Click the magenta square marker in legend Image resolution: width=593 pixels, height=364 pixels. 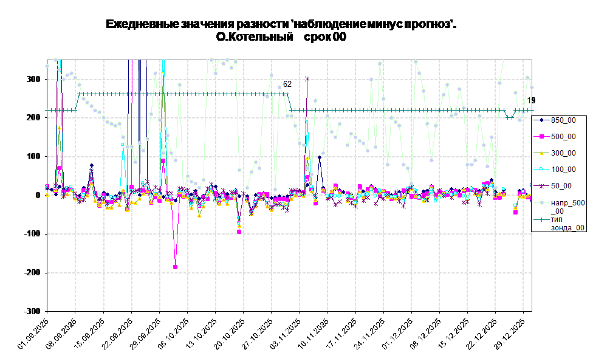pos(541,137)
